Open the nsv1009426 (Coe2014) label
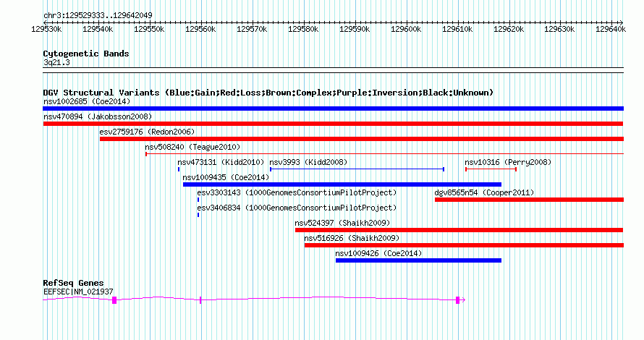644x340 pixels. click(x=378, y=253)
